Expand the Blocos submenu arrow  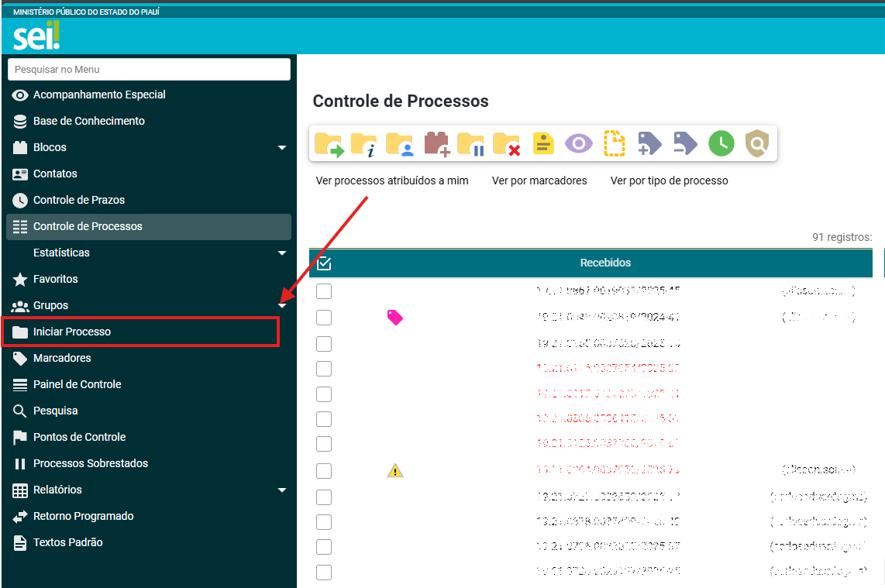(282, 147)
